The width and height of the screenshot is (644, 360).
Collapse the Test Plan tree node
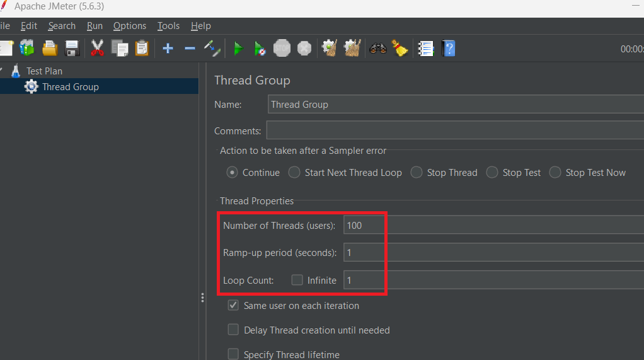(x=1, y=71)
